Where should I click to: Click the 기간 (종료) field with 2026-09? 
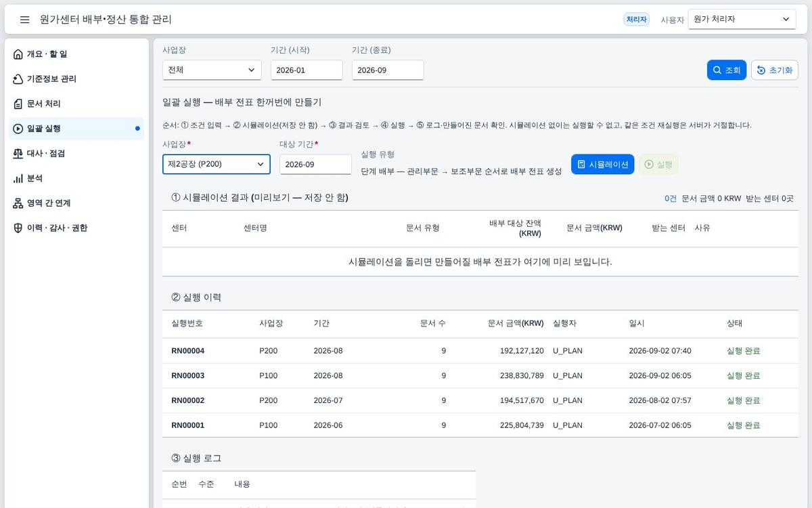point(388,70)
